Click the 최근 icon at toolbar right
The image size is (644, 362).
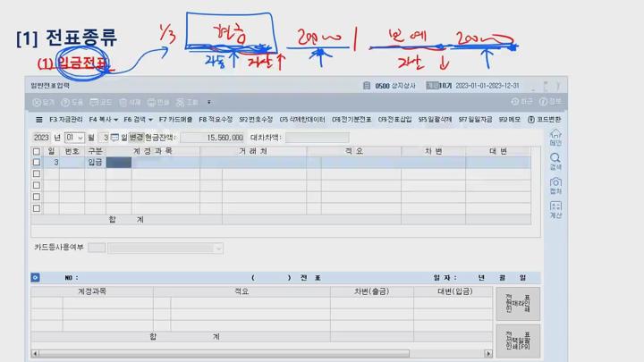(x=521, y=101)
